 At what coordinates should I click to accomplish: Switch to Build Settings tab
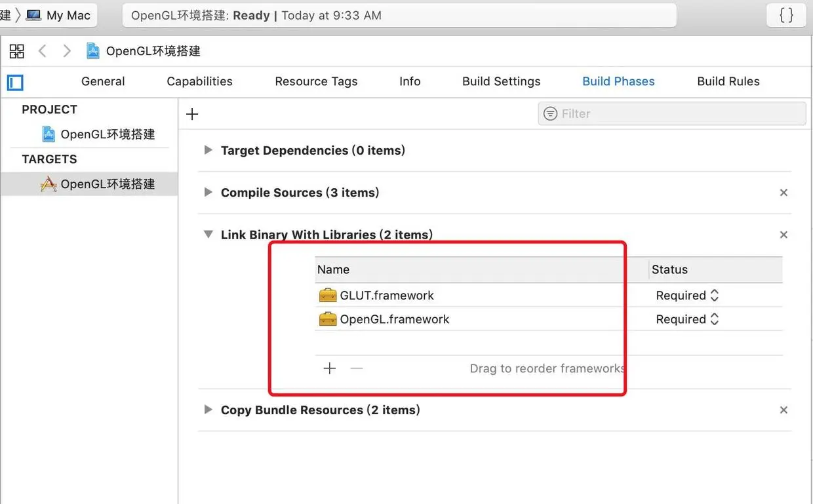(502, 81)
